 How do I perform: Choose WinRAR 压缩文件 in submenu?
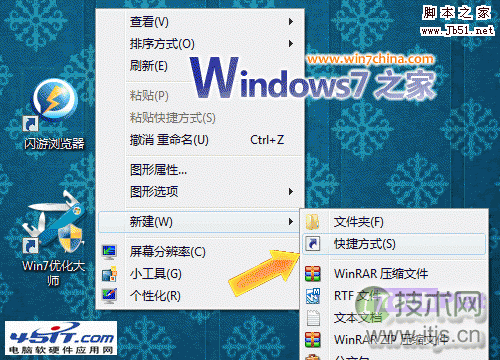click(x=394, y=274)
